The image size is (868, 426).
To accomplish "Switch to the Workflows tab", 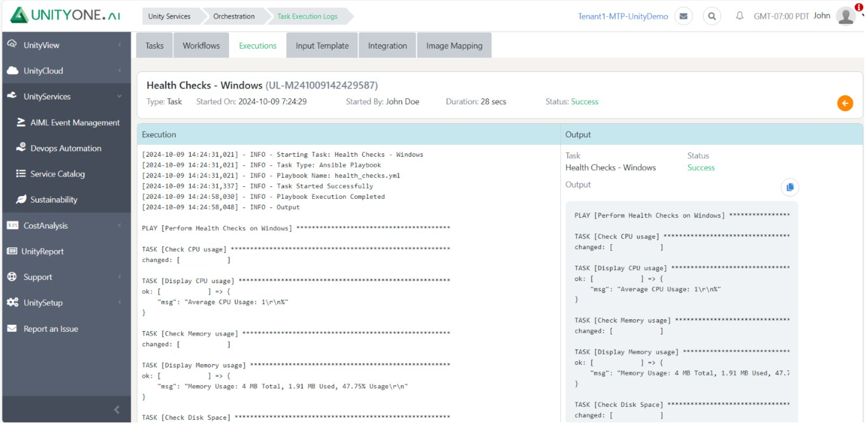I will point(201,45).
